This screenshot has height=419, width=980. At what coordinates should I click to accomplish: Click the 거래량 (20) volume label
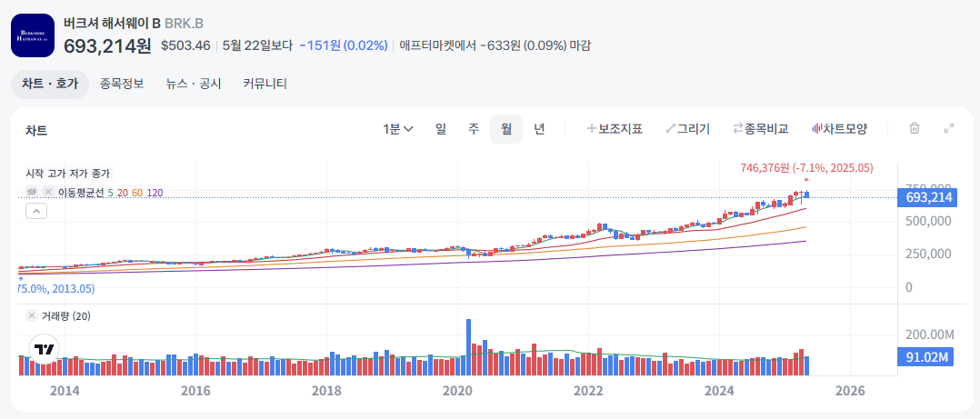[x=66, y=316]
